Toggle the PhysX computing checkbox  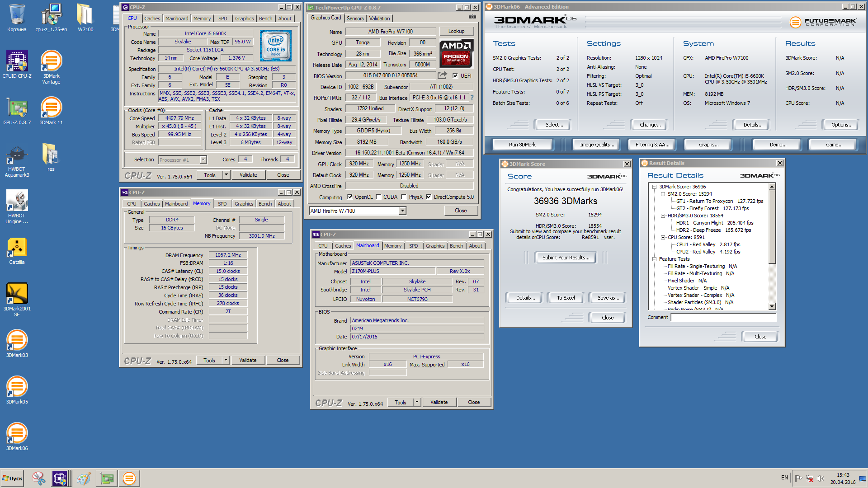click(x=404, y=197)
